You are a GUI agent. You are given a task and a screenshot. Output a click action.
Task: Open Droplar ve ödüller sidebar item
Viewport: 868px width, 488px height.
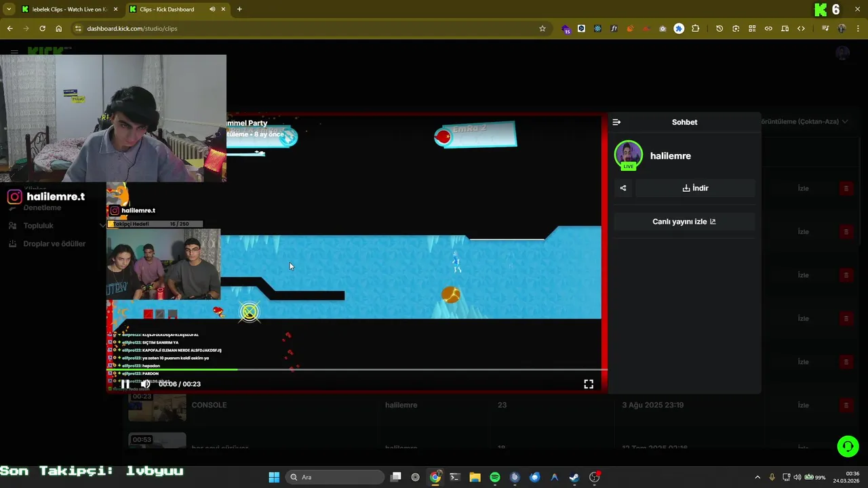click(x=54, y=244)
